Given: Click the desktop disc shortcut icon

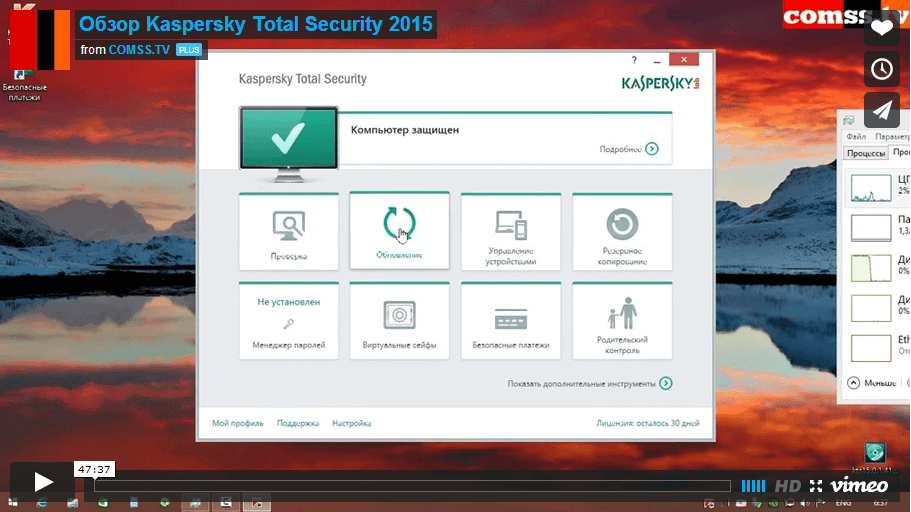Looking at the screenshot, I should click(875, 452).
